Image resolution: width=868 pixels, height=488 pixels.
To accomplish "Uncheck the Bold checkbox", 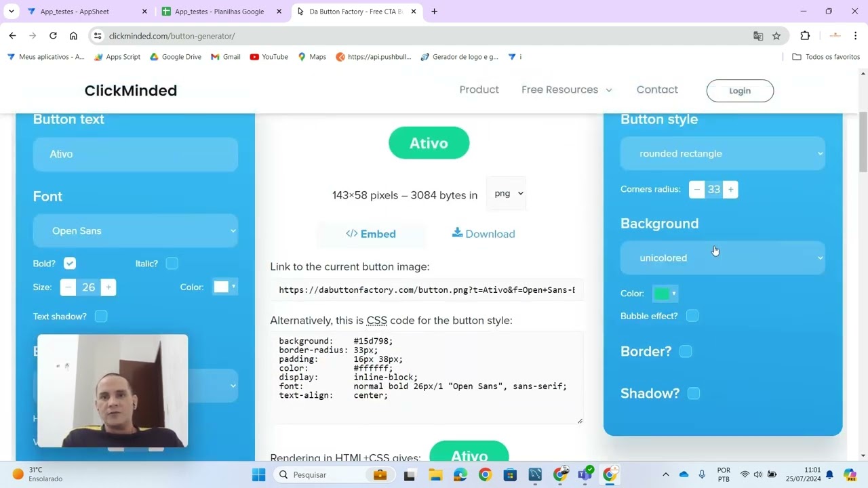I will coord(70,264).
